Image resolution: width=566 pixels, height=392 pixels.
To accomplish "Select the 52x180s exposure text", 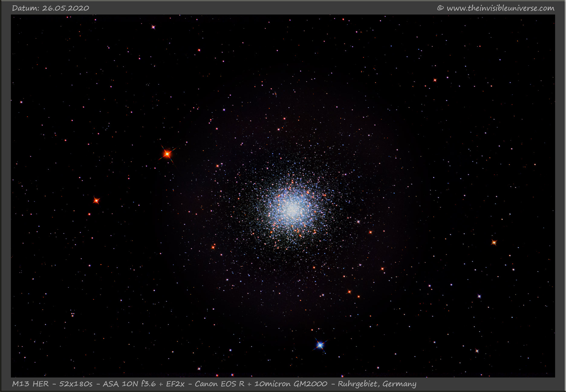I will click(x=76, y=384).
